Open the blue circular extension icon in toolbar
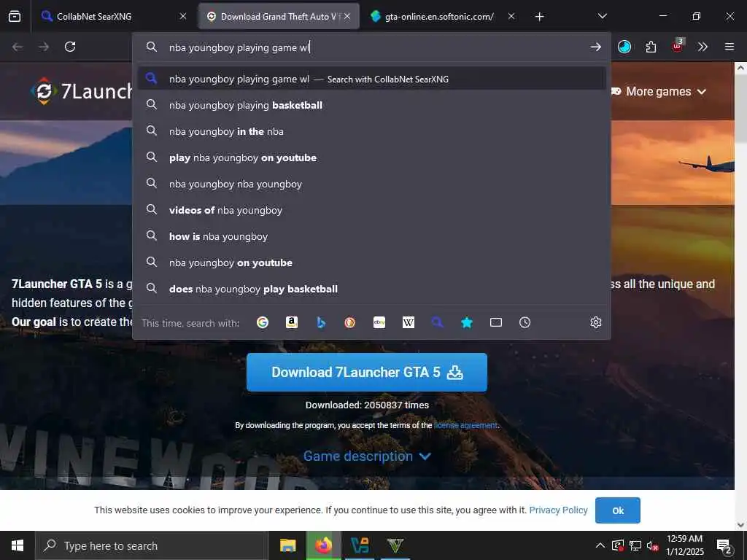This screenshot has height=560, width=747. (624, 47)
